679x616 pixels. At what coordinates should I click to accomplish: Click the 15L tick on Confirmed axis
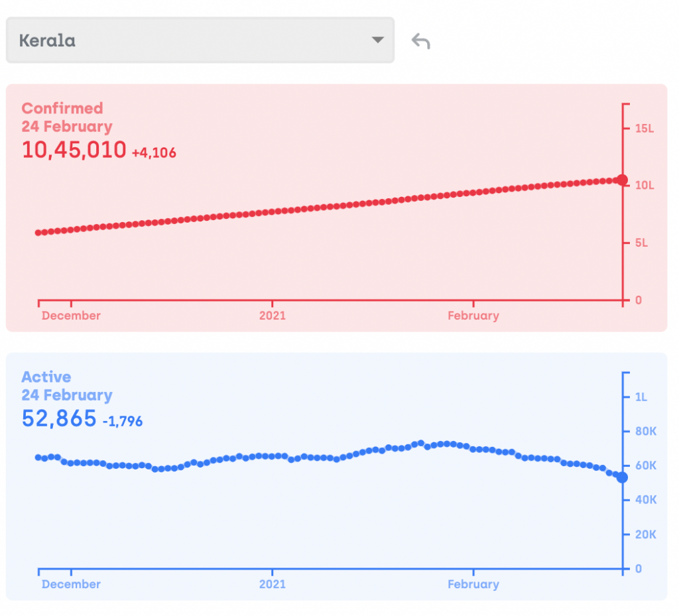[x=644, y=129]
